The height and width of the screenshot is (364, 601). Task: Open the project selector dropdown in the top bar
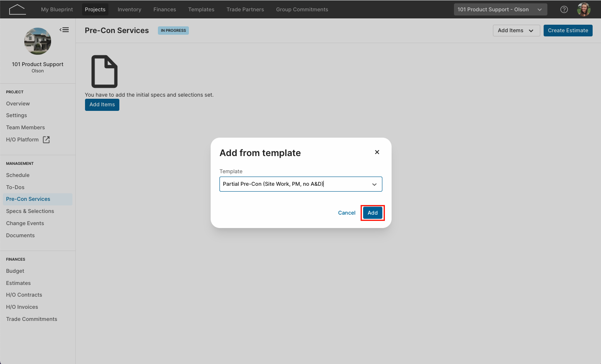tap(500, 9)
